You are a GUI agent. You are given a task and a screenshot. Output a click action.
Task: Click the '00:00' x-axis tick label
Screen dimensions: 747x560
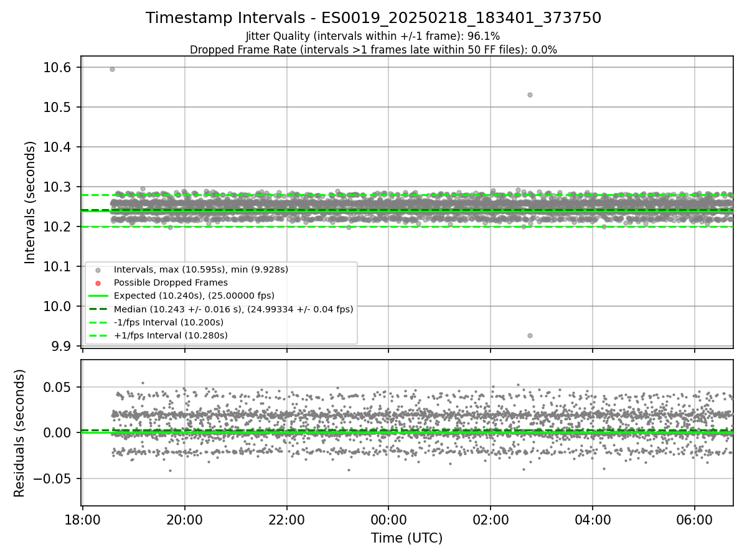[x=388, y=520]
